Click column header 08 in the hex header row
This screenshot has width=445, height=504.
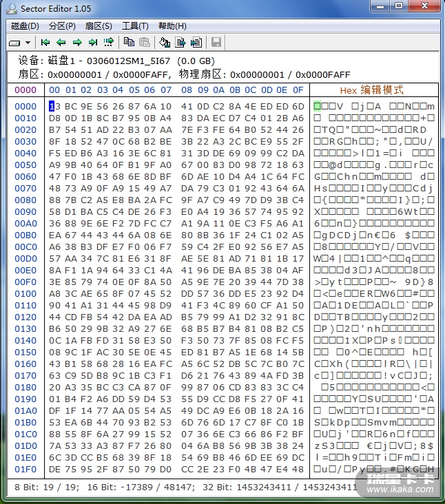[x=187, y=90]
